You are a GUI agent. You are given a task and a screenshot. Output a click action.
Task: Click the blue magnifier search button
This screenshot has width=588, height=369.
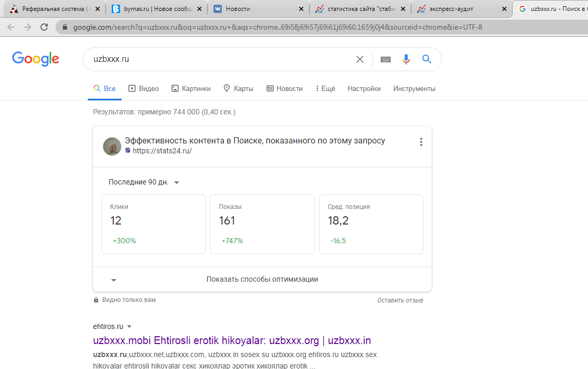click(426, 59)
